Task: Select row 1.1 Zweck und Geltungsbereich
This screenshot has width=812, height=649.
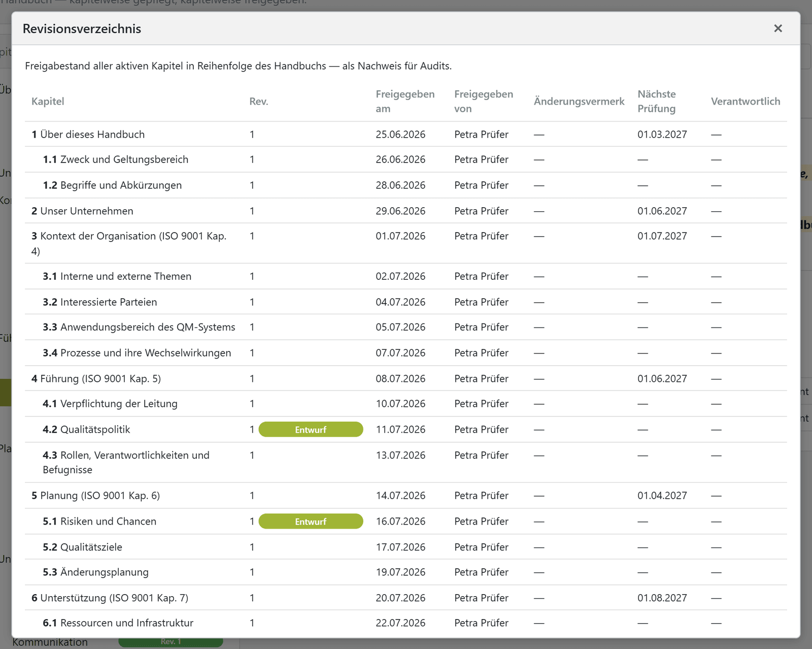Action: (x=406, y=159)
